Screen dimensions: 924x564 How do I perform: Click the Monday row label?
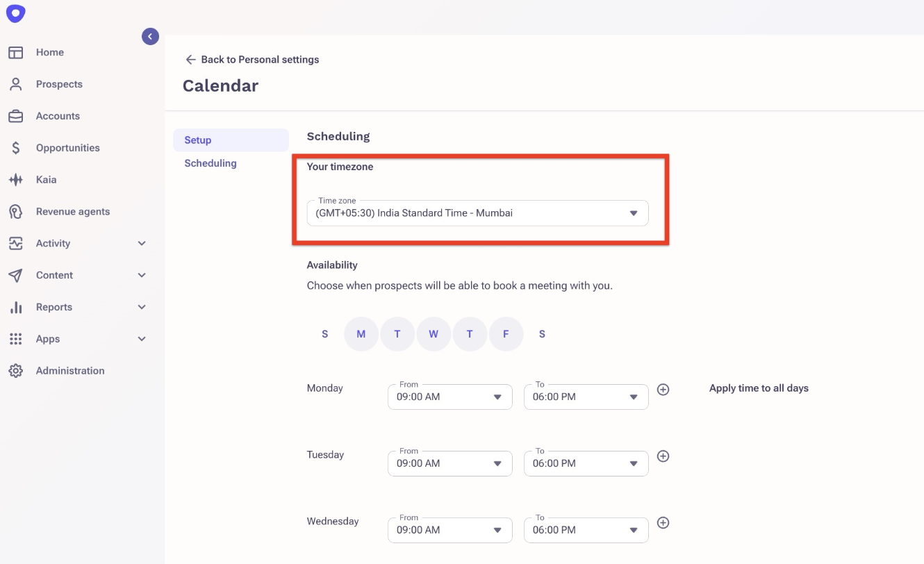(x=325, y=388)
